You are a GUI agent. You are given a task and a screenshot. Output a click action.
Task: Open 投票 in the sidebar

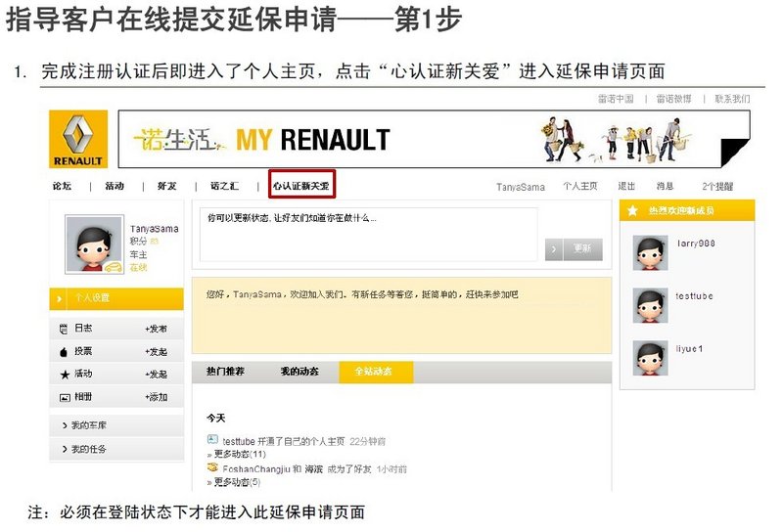point(83,351)
